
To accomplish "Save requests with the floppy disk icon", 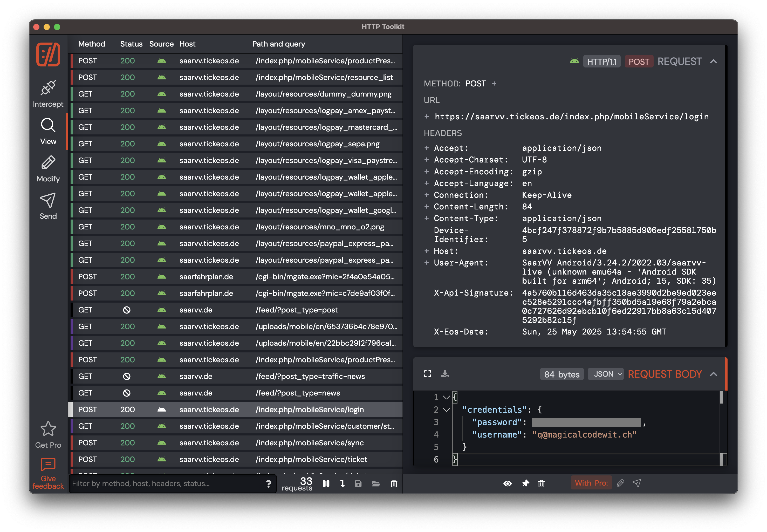I will [x=358, y=483].
